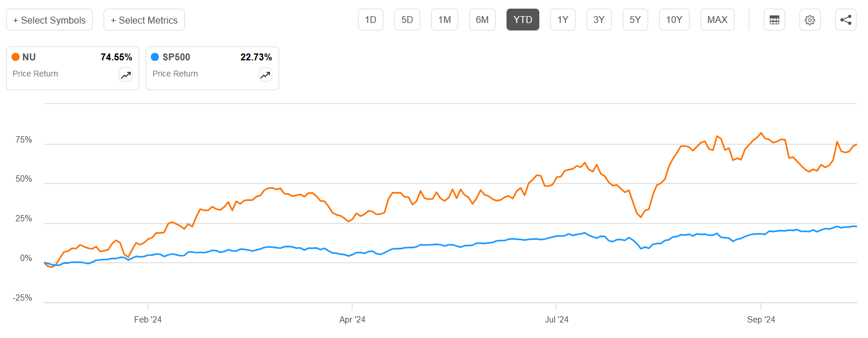Viewport: 868px width, 338px height.
Task: Click the share chart icon
Action: [846, 20]
